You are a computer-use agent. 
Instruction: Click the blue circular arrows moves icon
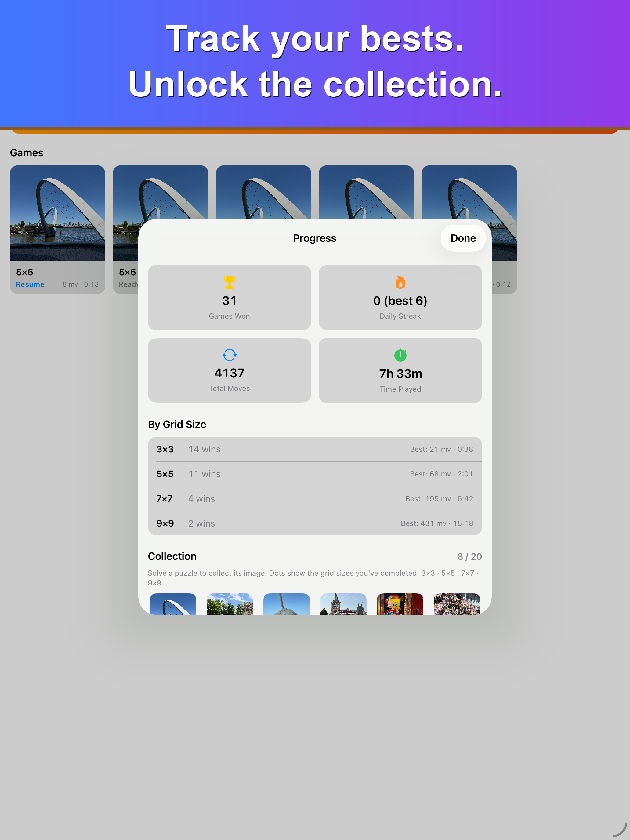click(x=229, y=355)
